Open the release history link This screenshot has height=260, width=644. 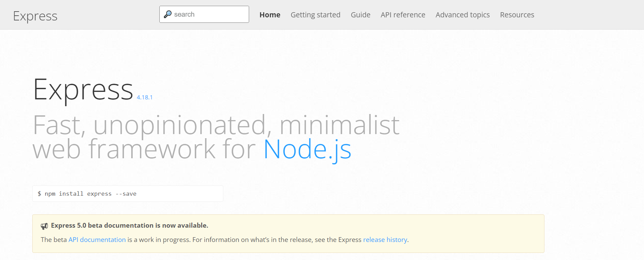(x=385, y=240)
